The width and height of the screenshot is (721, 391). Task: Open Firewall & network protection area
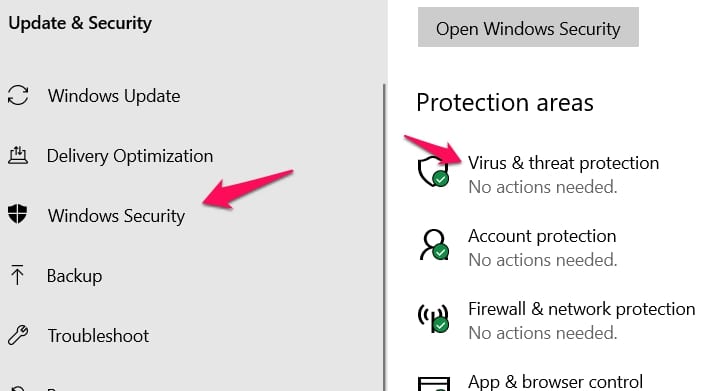tap(582, 309)
